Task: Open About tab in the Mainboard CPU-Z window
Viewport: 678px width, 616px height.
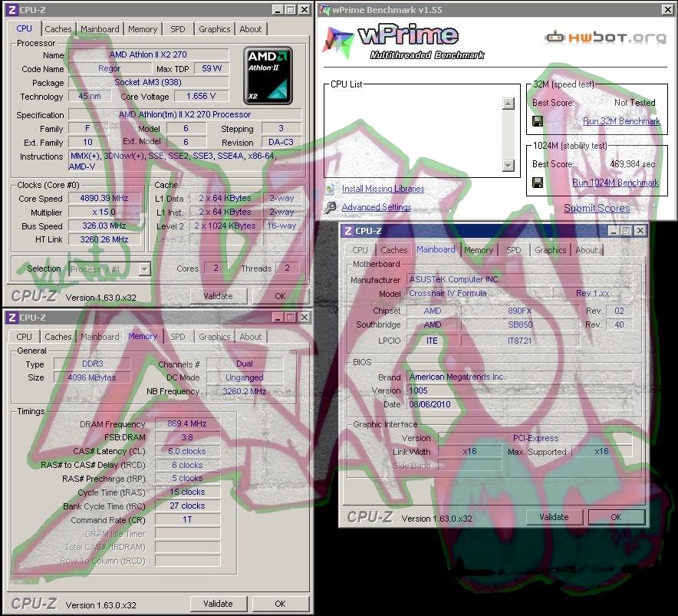Action: (x=586, y=250)
